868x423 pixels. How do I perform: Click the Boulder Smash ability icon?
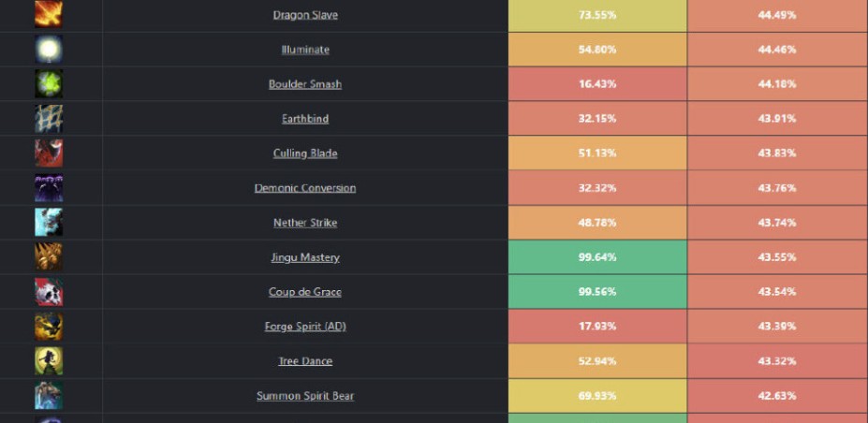(49, 84)
